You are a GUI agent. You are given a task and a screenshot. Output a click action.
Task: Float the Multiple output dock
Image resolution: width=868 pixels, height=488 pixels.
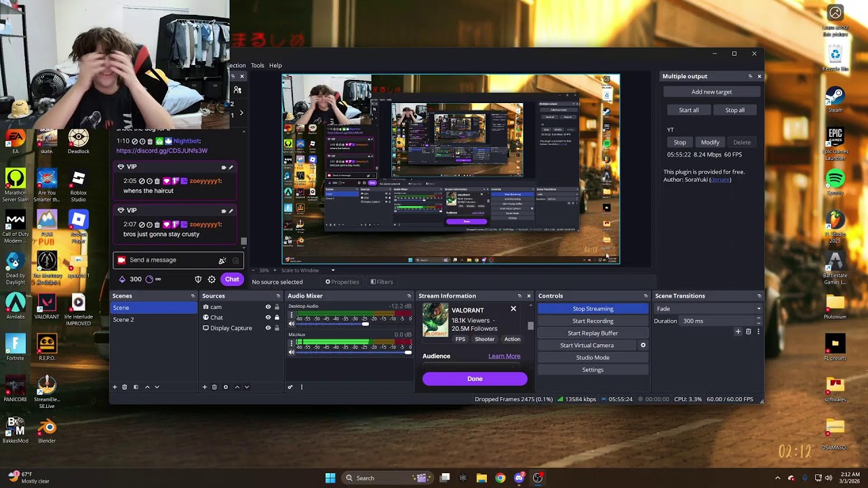click(750, 77)
